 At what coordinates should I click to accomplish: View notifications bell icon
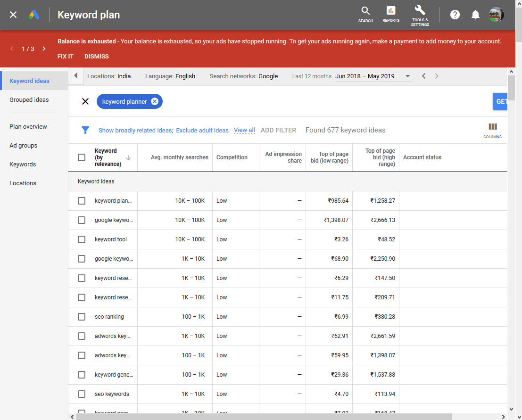click(x=475, y=15)
